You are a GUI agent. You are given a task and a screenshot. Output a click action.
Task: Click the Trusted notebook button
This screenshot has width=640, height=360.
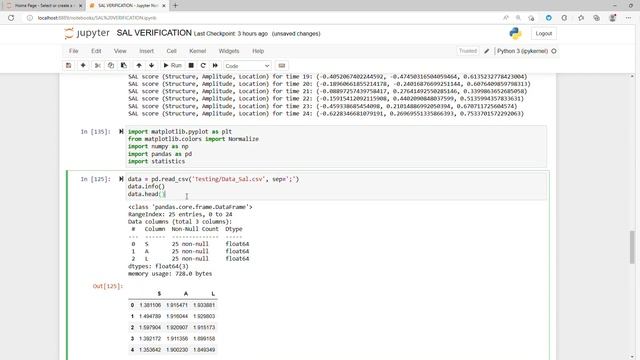tap(468, 51)
